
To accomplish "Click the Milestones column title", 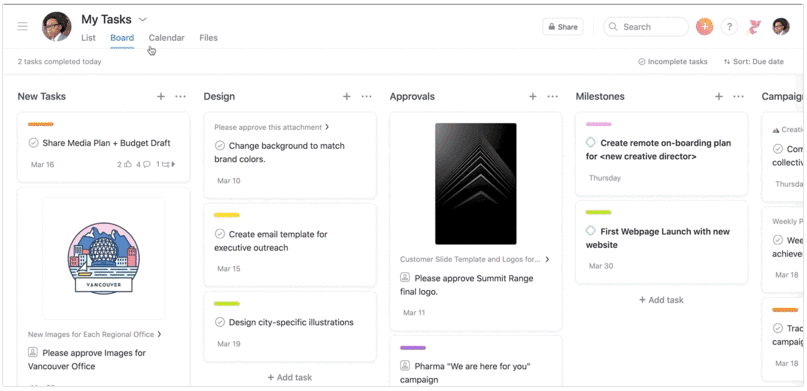I will (600, 96).
